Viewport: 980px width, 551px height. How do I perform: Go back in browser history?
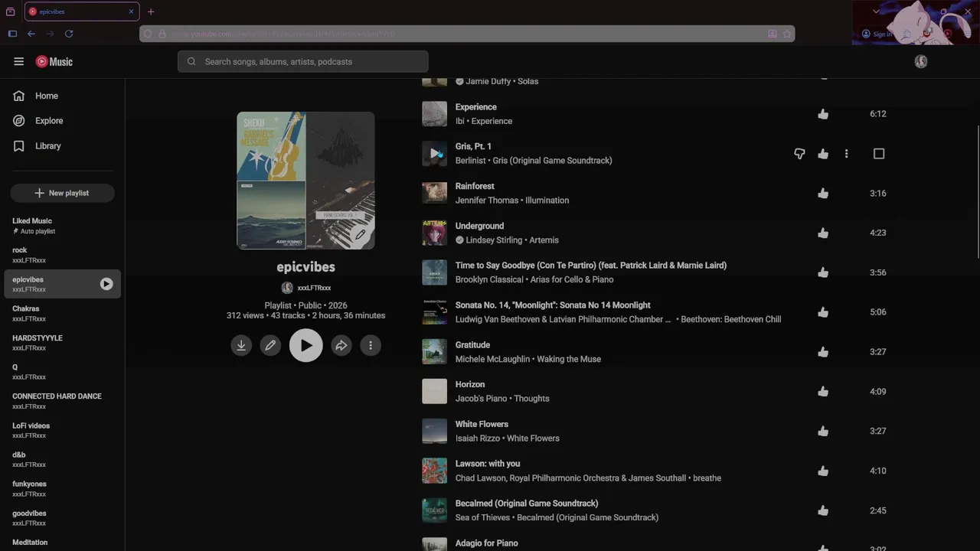(31, 34)
